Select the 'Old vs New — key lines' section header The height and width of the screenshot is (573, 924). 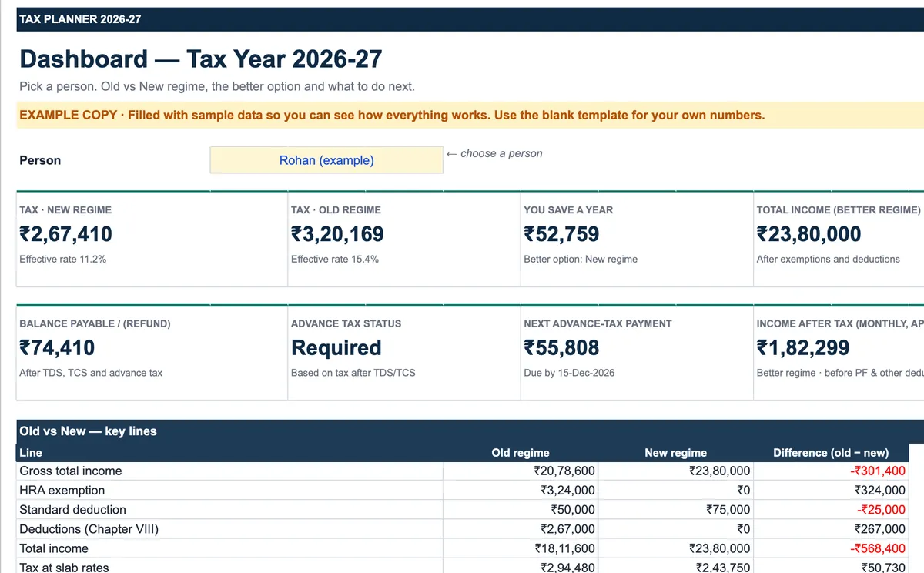[x=88, y=431]
